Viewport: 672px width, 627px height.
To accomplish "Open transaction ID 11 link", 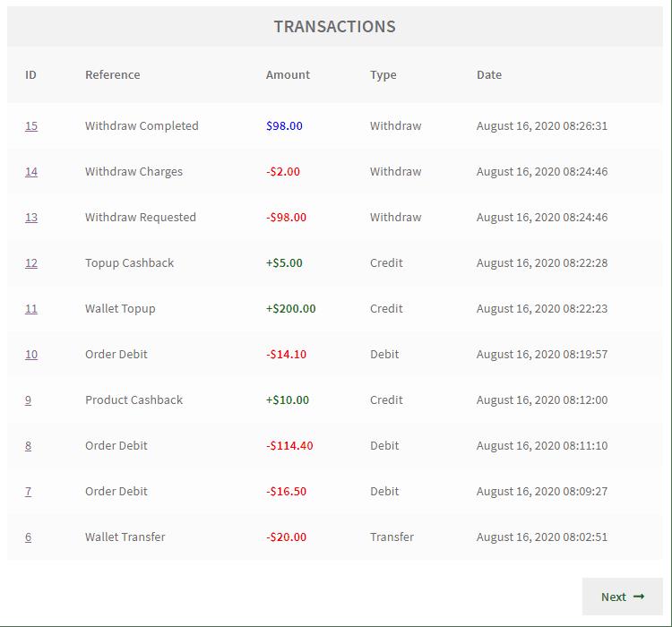I will (31, 308).
